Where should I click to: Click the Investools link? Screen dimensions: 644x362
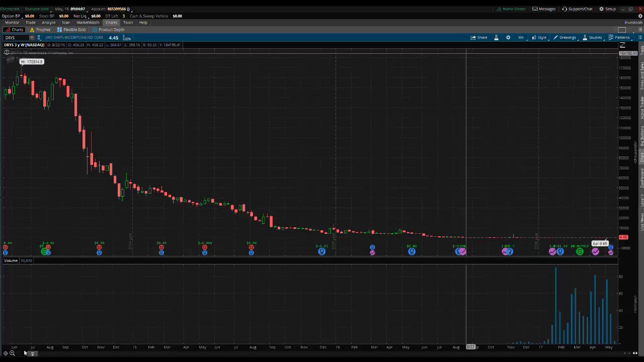(633, 23)
